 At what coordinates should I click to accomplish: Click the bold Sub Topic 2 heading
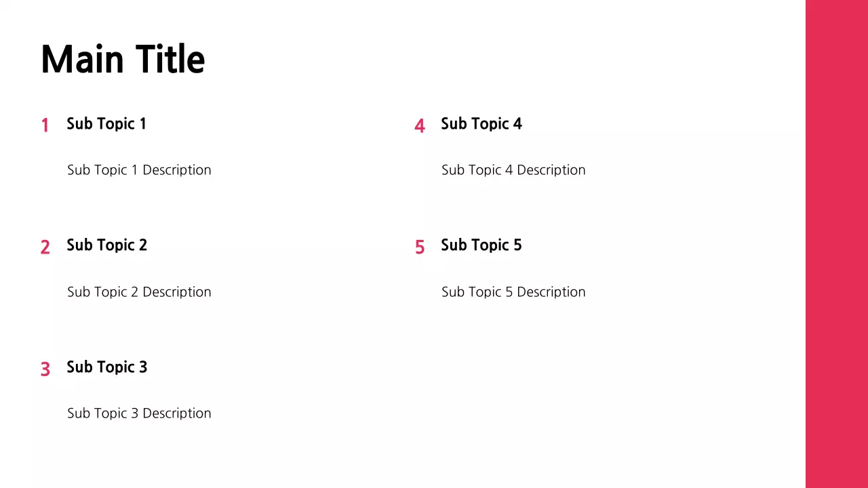[x=106, y=245]
